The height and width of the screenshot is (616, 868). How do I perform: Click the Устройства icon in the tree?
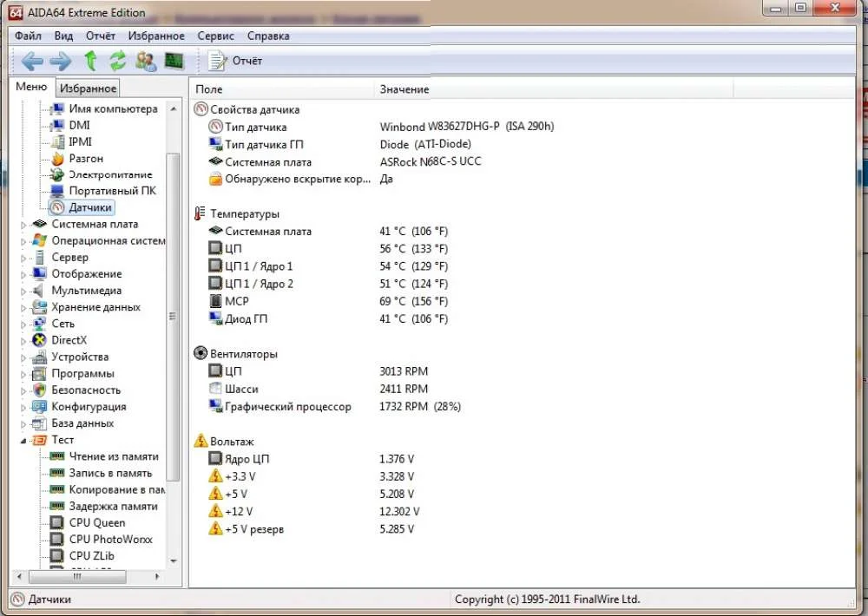click(39, 357)
